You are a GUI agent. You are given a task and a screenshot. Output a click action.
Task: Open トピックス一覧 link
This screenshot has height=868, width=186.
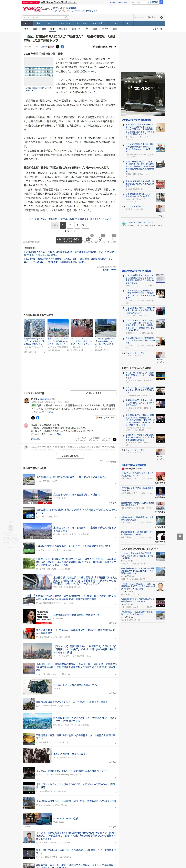click(x=155, y=29)
